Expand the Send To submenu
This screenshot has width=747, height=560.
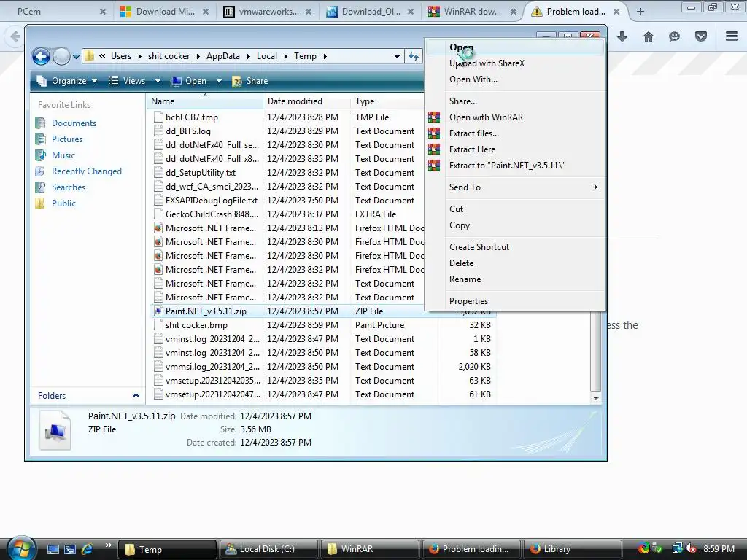coord(515,187)
